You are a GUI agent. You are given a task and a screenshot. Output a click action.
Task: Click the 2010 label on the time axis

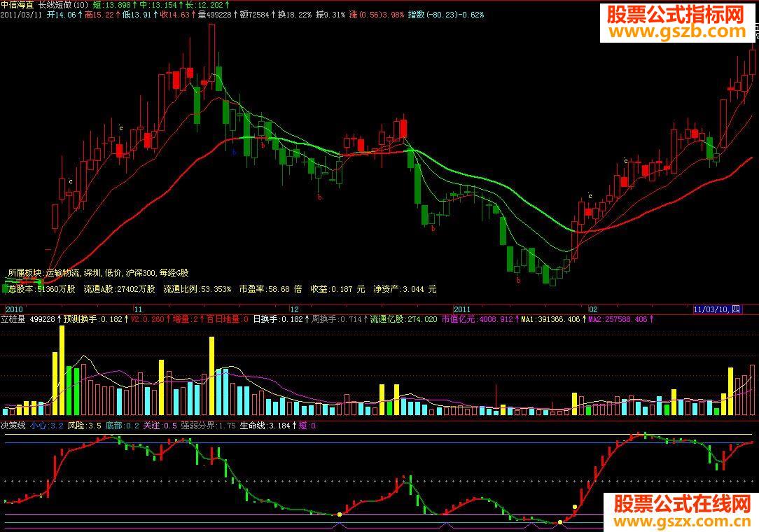[x=14, y=309]
